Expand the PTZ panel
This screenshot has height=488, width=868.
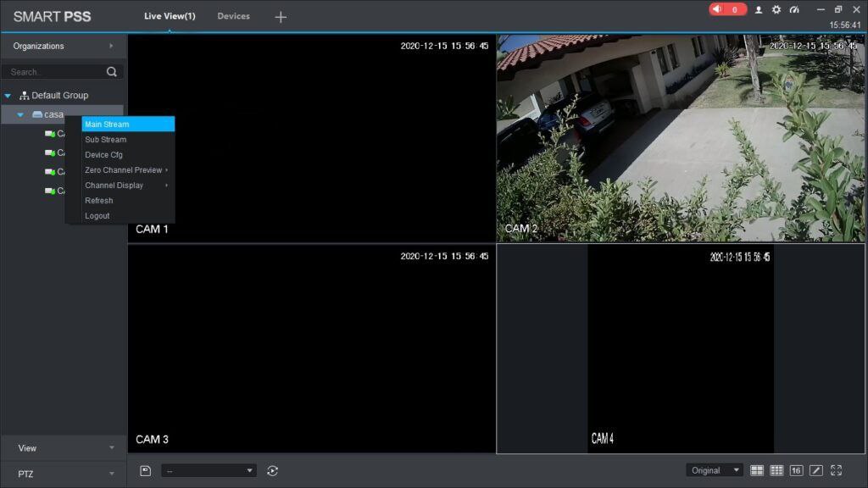64,474
